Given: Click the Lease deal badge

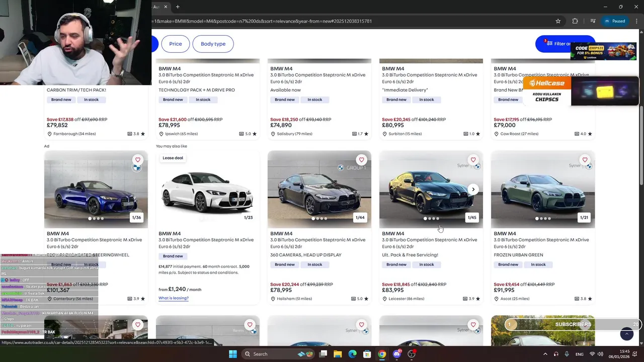Looking at the screenshot, I should [173, 158].
